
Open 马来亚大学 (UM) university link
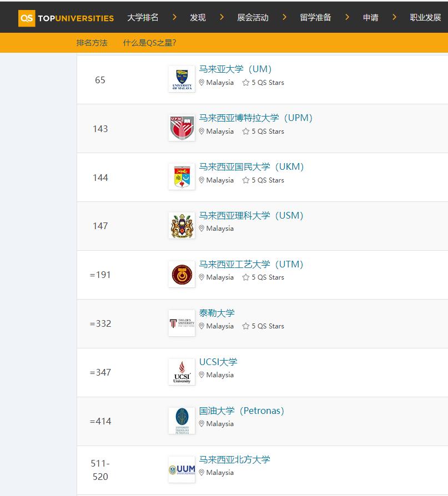[x=235, y=69]
